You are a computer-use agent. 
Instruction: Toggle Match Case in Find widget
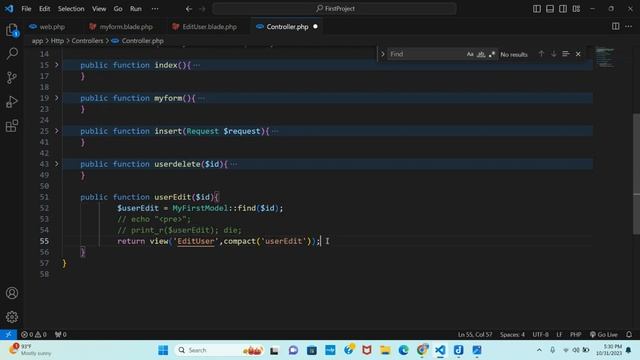[470, 54]
